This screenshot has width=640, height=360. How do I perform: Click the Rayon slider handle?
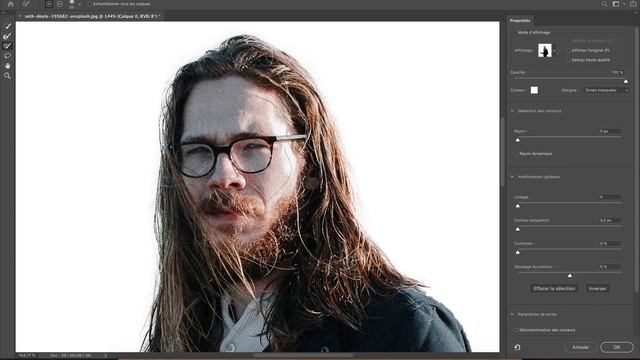[x=518, y=140]
